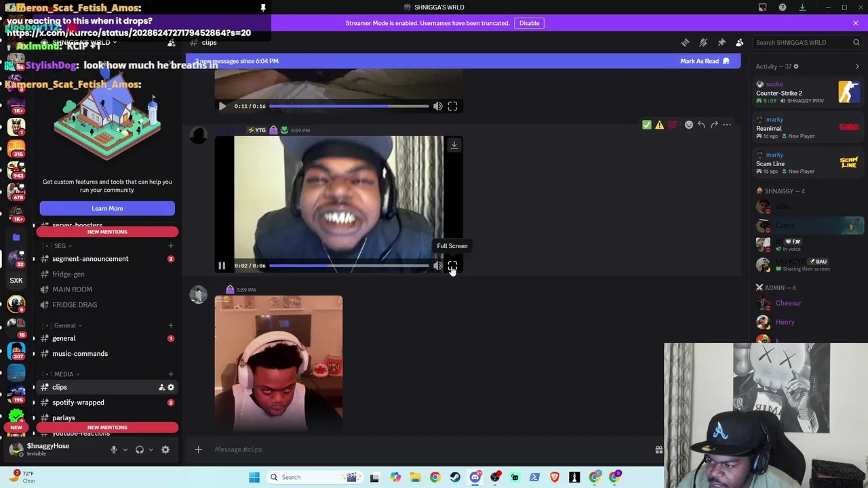
Task: Toggle the member list
Action: pyautogui.click(x=740, y=43)
